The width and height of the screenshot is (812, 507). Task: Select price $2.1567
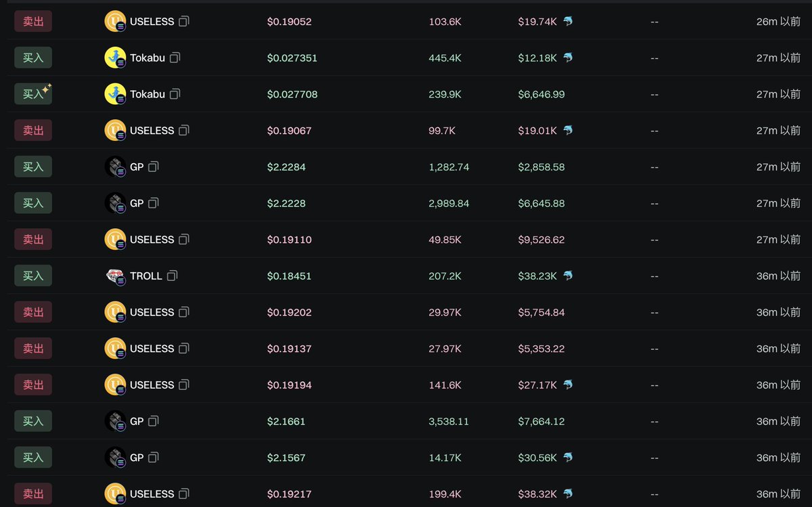[286, 458]
